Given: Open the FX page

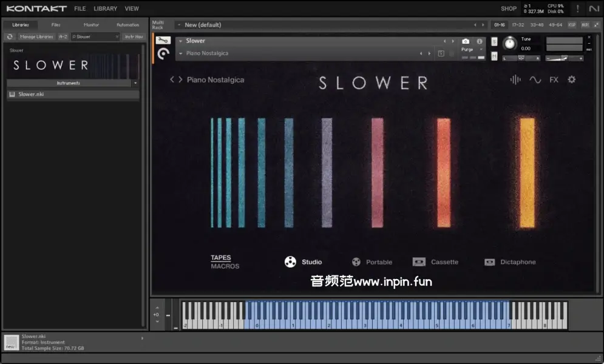Looking at the screenshot, I should 554,79.
